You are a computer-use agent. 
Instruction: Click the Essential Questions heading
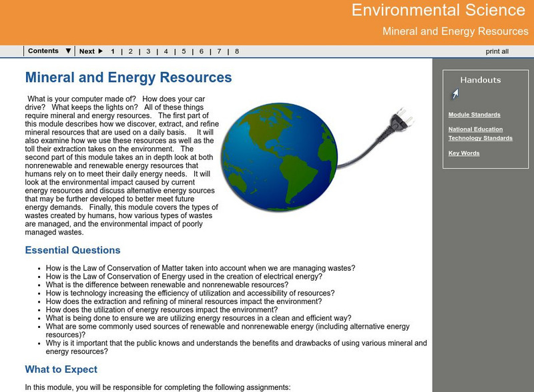73,251
